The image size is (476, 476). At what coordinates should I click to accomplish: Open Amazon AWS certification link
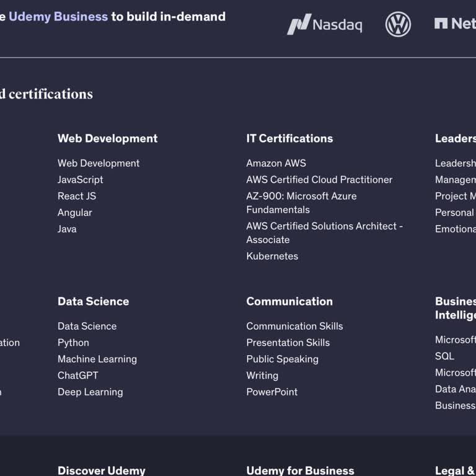coord(276,163)
